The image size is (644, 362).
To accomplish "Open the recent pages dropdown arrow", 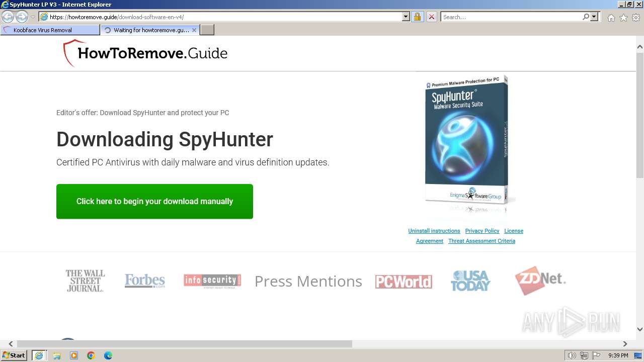I will pyautogui.click(x=33, y=17).
